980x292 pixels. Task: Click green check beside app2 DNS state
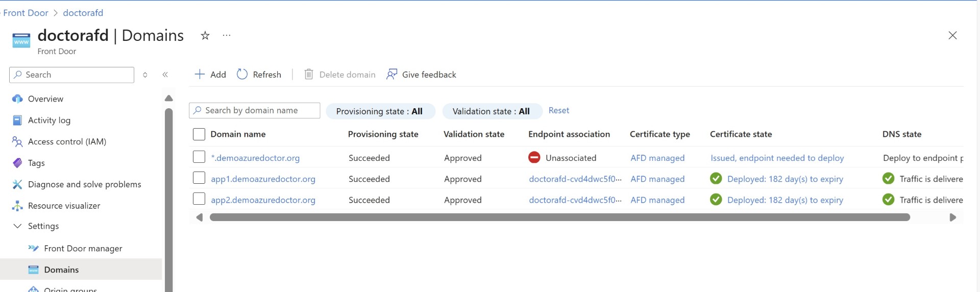(889, 199)
